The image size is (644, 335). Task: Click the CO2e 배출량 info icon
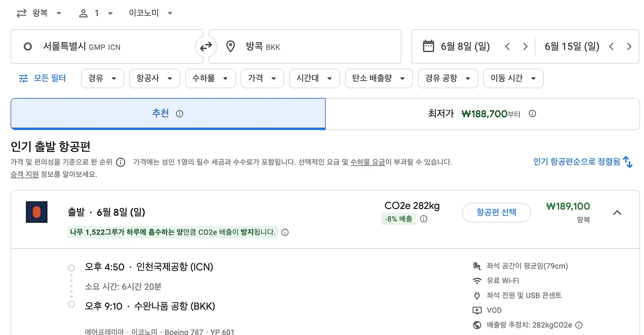423,219
